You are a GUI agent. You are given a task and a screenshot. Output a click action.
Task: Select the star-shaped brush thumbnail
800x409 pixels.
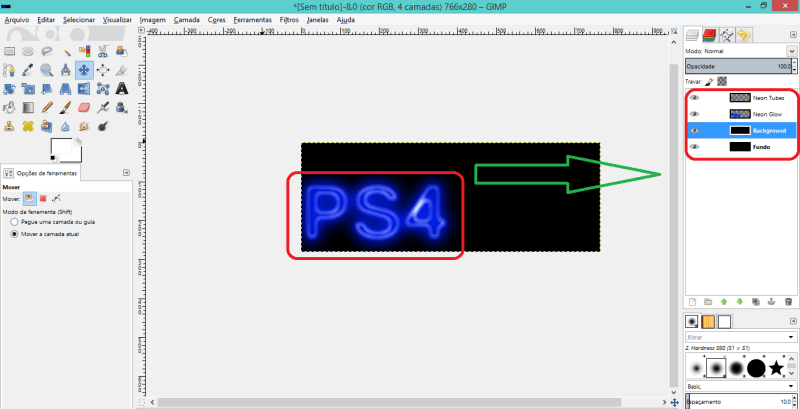pyautogui.click(x=776, y=367)
